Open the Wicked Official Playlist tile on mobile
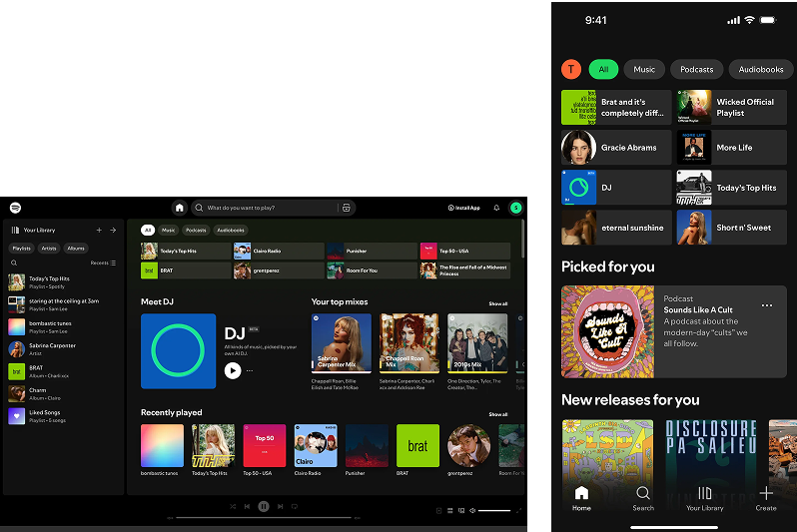The height and width of the screenshot is (532, 797). 731,107
